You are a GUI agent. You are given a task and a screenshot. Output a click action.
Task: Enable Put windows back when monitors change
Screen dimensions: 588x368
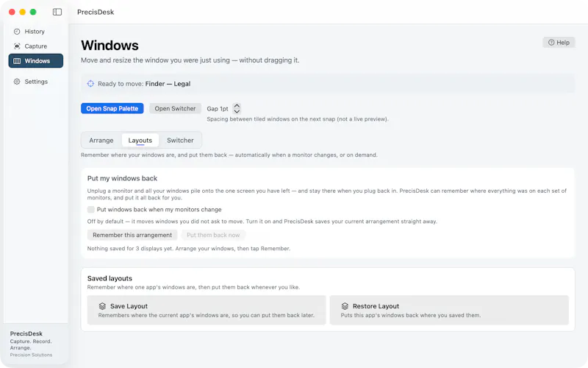pyautogui.click(x=90, y=210)
